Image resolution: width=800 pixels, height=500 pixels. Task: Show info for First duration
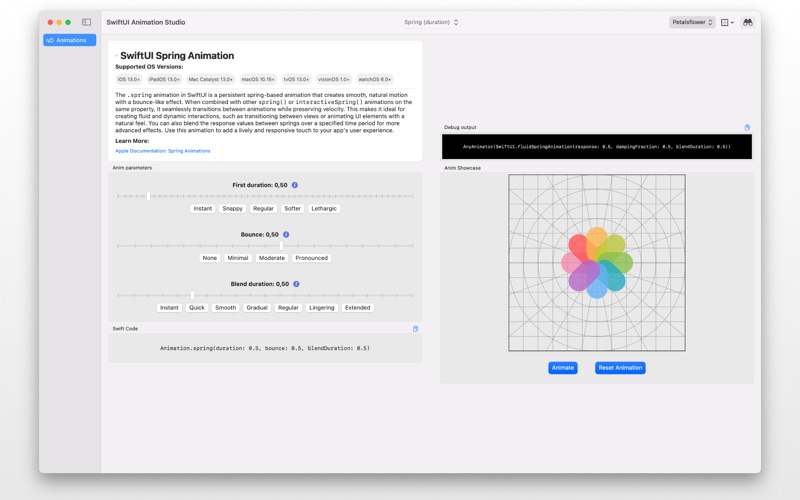pos(294,185)
